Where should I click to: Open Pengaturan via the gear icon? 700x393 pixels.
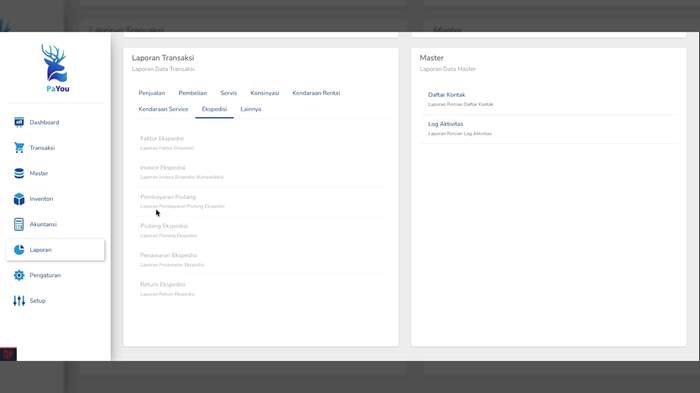19,275
